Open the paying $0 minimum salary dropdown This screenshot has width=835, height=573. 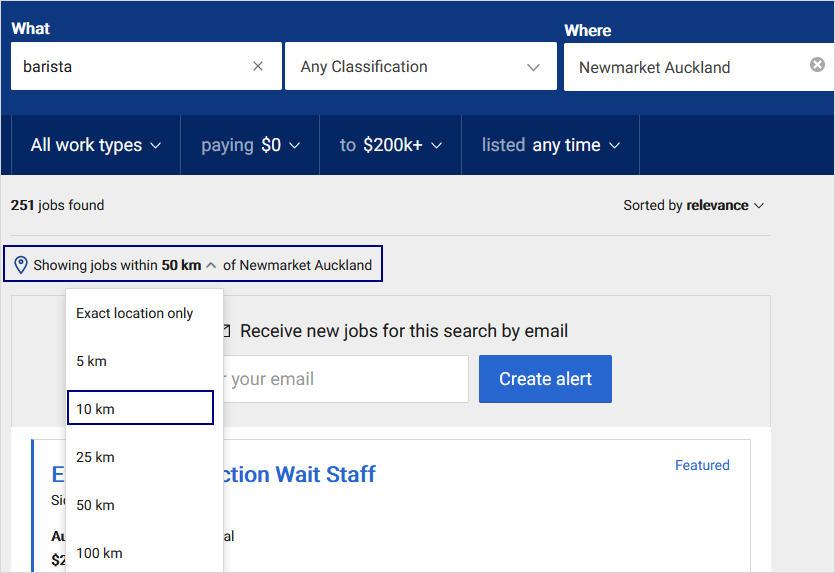250,145
